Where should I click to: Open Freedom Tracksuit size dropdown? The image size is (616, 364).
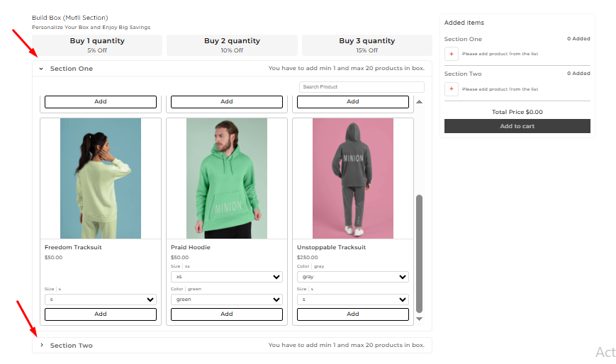coord(101,300)
